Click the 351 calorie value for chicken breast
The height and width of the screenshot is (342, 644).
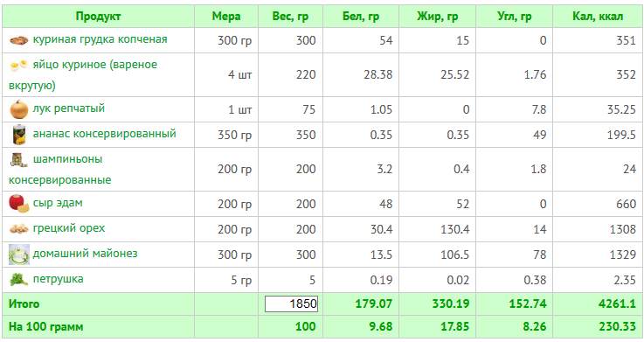(x=626, y=41)
